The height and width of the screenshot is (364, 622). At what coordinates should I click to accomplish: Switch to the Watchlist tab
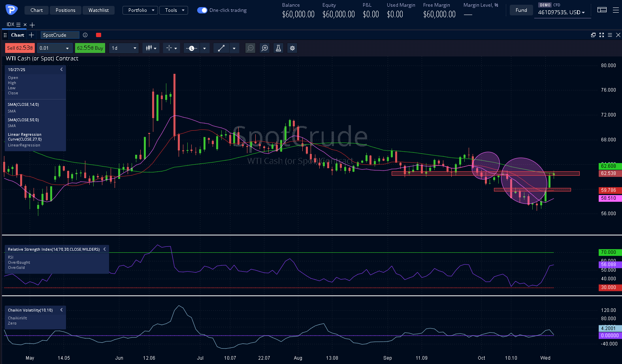point(98,10)
